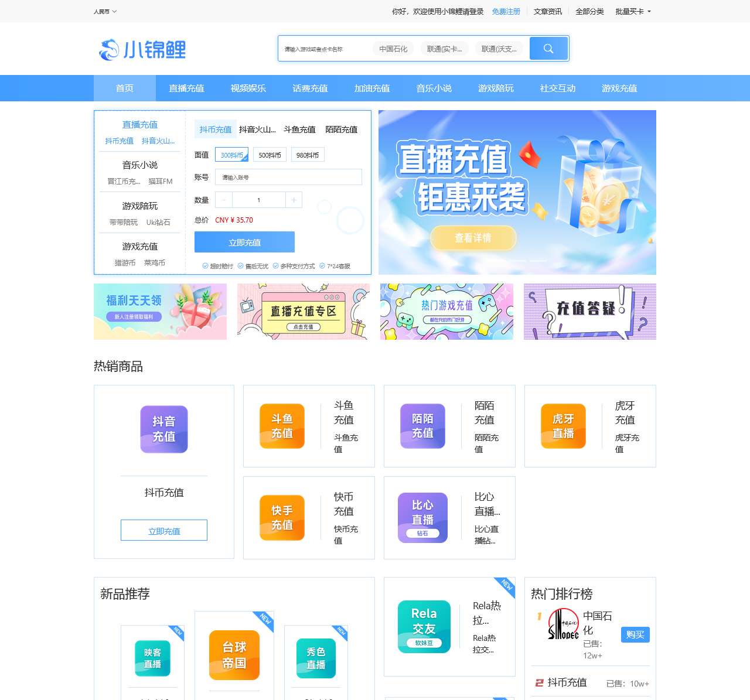Screen dimensions: 750x700
Task: Open the 斗鱼充值 orange icon
Action: point(282,426)
